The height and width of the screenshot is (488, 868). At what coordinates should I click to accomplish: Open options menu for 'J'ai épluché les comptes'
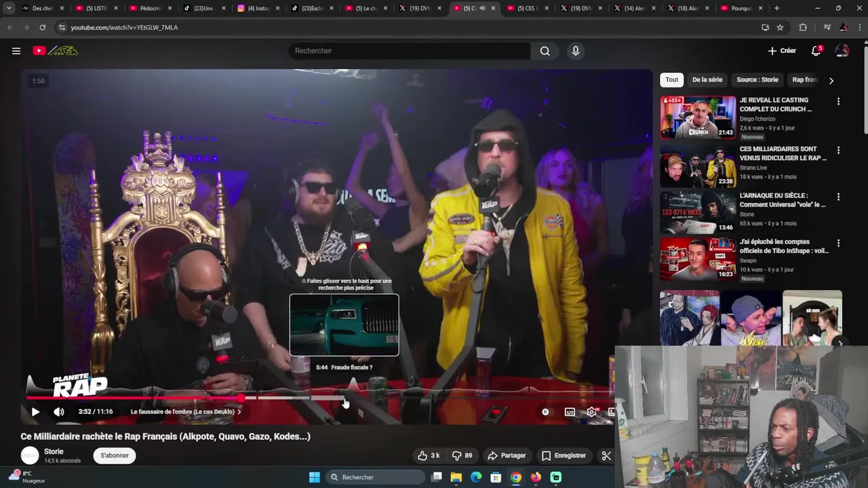click(838, 243)
